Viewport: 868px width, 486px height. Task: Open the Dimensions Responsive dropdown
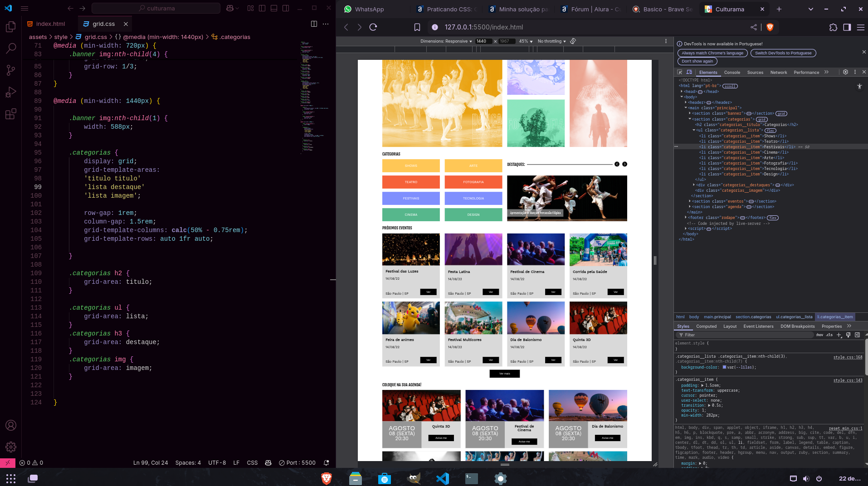coord(446,41)
